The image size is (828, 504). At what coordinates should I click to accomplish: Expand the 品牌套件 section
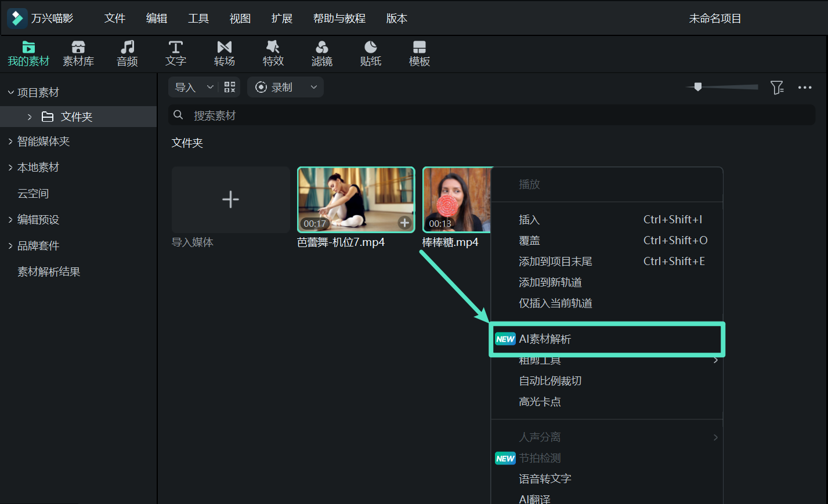[10, 246]
